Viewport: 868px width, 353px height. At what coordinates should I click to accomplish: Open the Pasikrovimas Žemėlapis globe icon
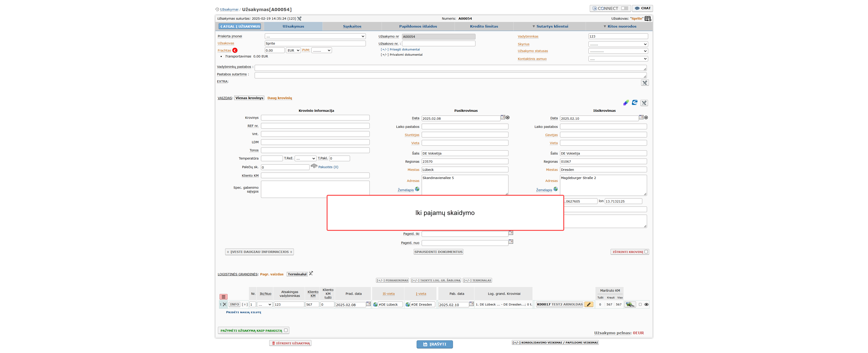coord(417,189)
